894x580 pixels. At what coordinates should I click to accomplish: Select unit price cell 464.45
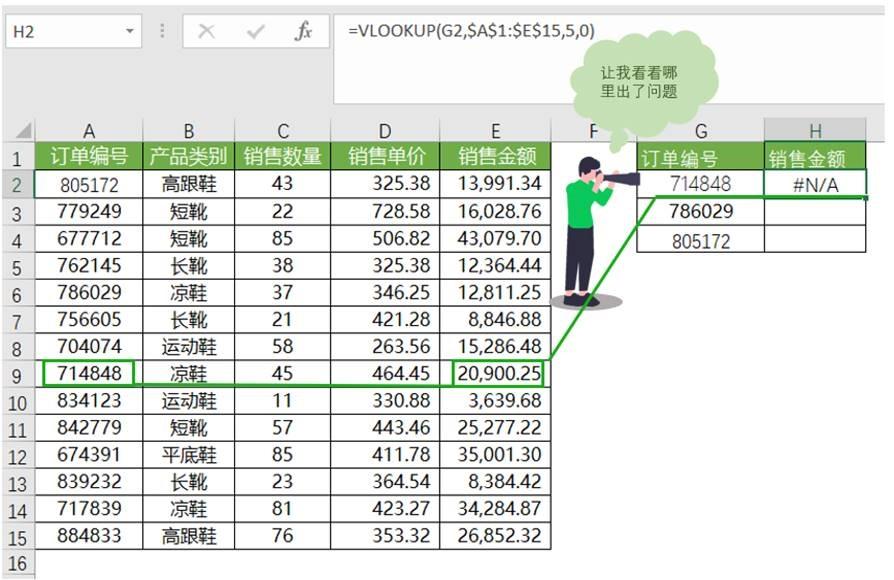pos(385,374)
